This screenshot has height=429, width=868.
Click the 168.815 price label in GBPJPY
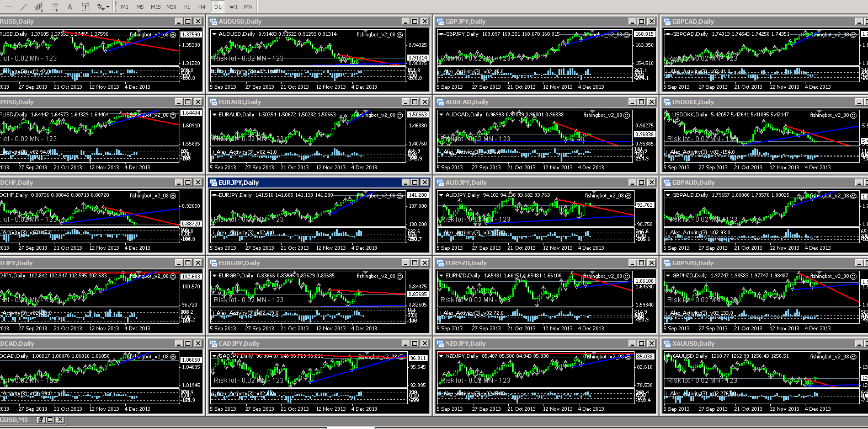point(645,34)
